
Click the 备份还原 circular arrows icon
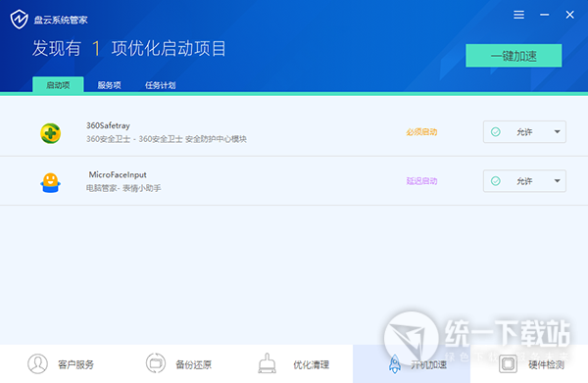coord(155,363)
